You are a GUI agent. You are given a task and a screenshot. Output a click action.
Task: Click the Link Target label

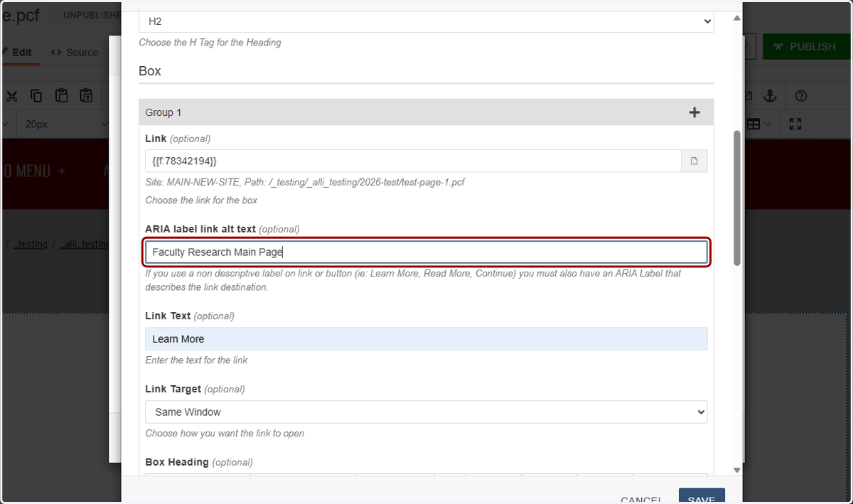click(x=173, y=389)
